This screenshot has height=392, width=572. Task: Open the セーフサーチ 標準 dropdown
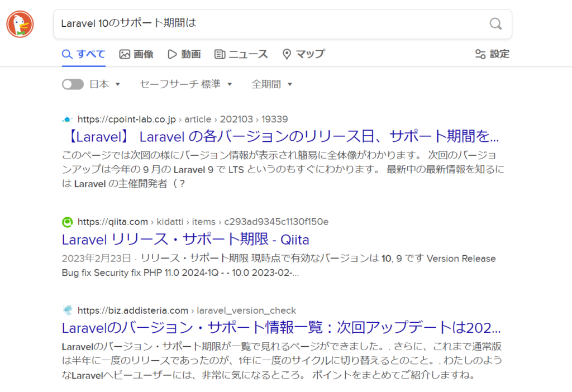[x=185, y=84]
